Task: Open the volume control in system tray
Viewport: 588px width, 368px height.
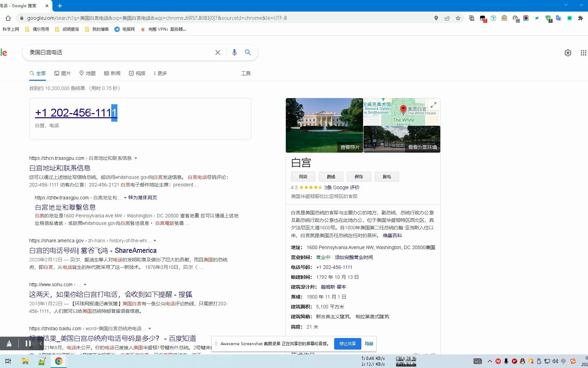Action: (x=555, y=361)
